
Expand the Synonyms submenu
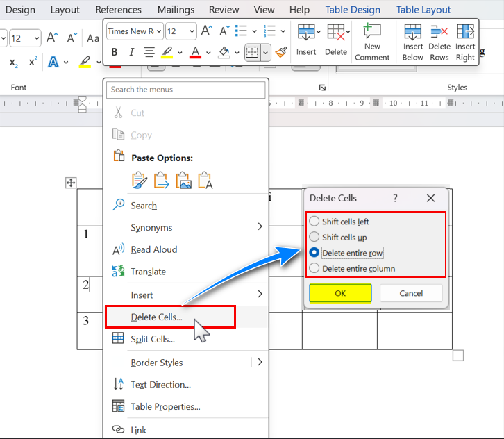260,227
